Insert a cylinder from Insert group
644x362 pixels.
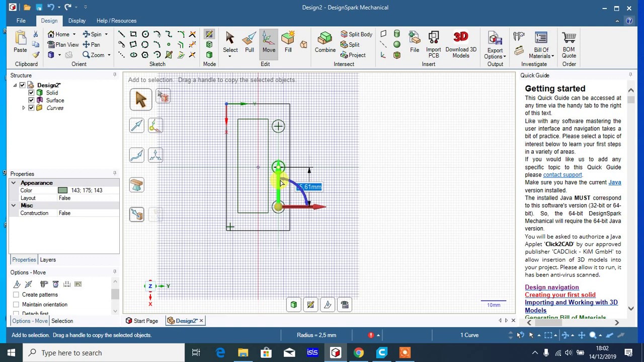(397, 34)
